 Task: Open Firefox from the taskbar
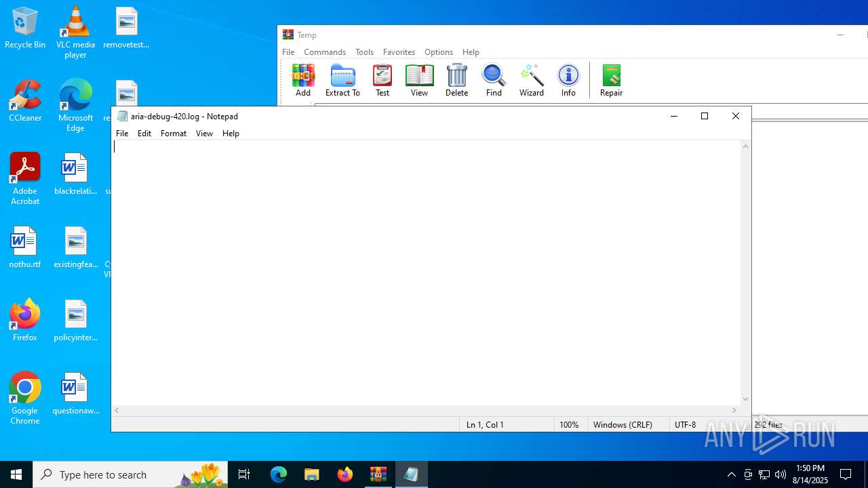coord(345,474)
